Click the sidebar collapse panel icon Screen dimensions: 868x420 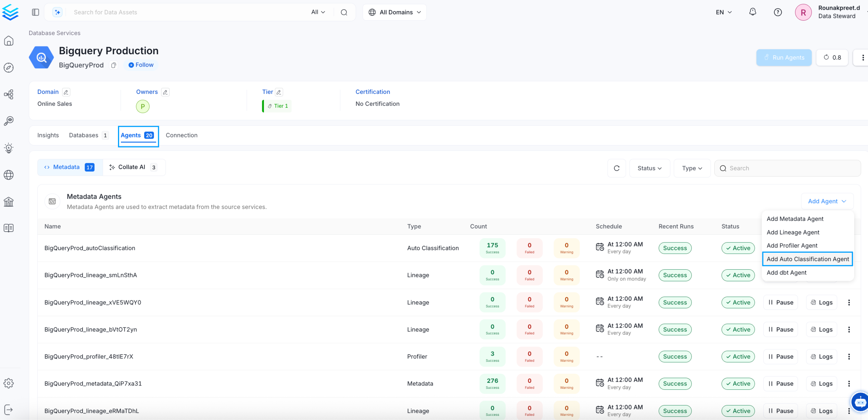tap(35, 12)
